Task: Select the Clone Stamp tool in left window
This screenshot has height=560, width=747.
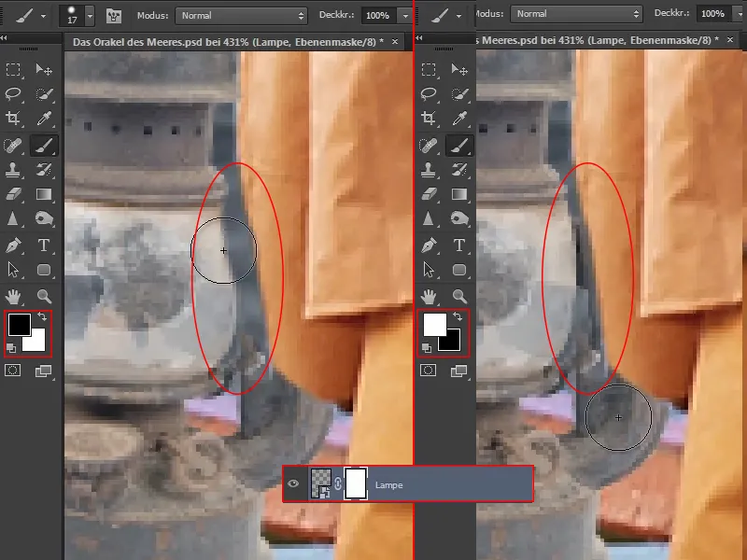Action: [x=13, y=170]
